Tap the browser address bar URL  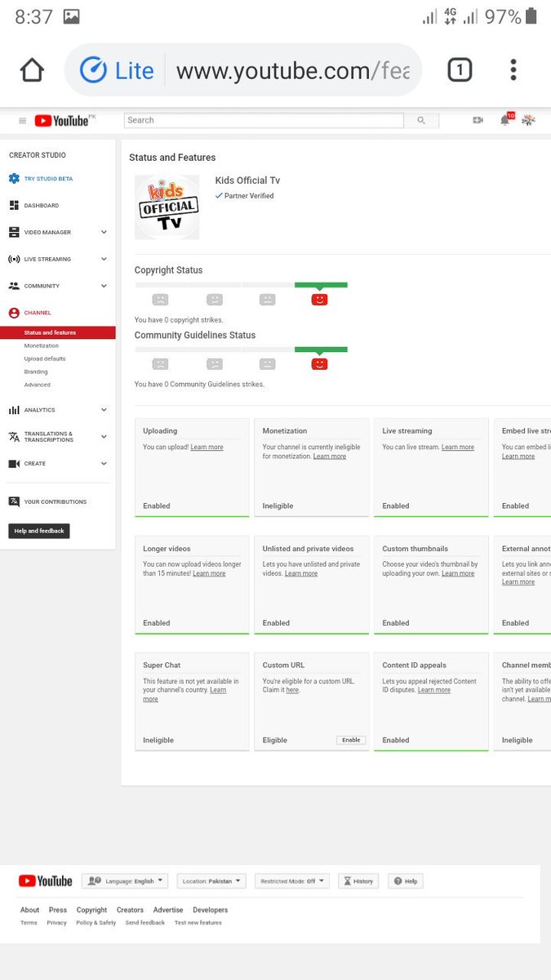click(292, 70)
